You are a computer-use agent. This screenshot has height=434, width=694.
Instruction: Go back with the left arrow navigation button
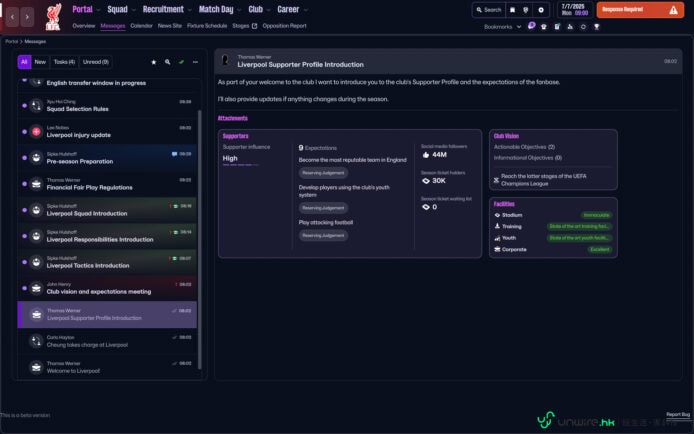[x=12, y=17]
